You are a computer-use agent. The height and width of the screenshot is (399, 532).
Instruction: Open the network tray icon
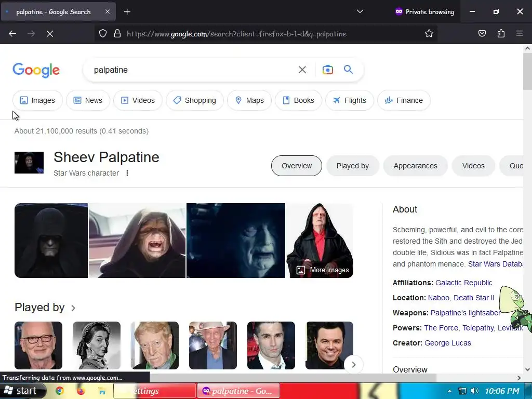pyautogui.click(x=462, y=391)
